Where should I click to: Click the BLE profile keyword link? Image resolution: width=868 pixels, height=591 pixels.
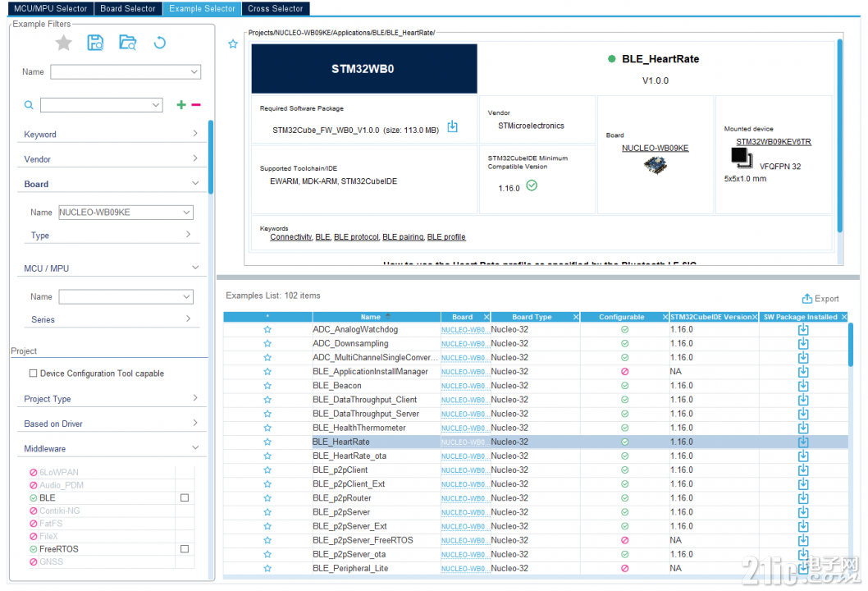[x=446, y=237]
